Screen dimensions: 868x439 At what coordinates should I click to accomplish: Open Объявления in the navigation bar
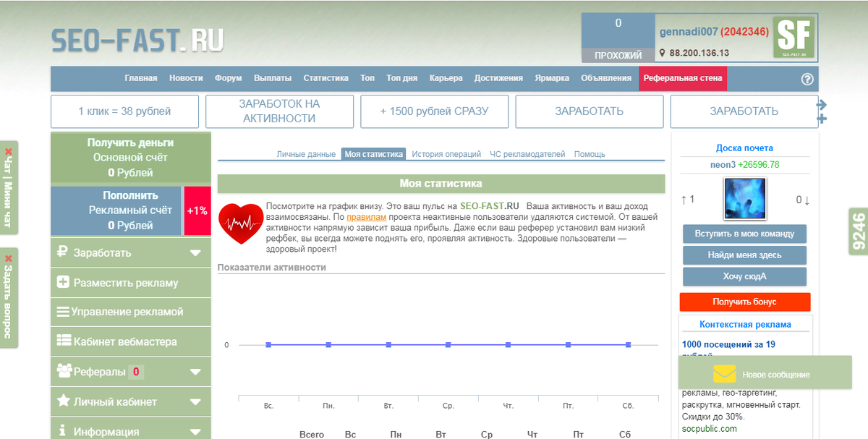606,78
